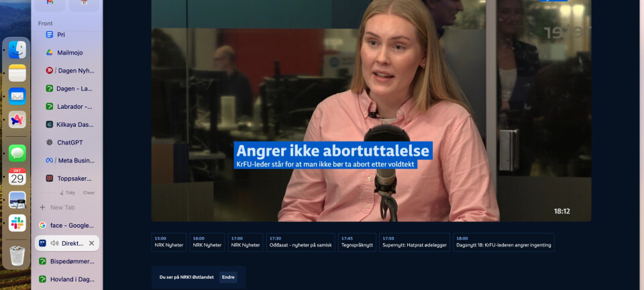
Task: Select the 17:00 NRK Nyheter program
Action: pos(246,242)
